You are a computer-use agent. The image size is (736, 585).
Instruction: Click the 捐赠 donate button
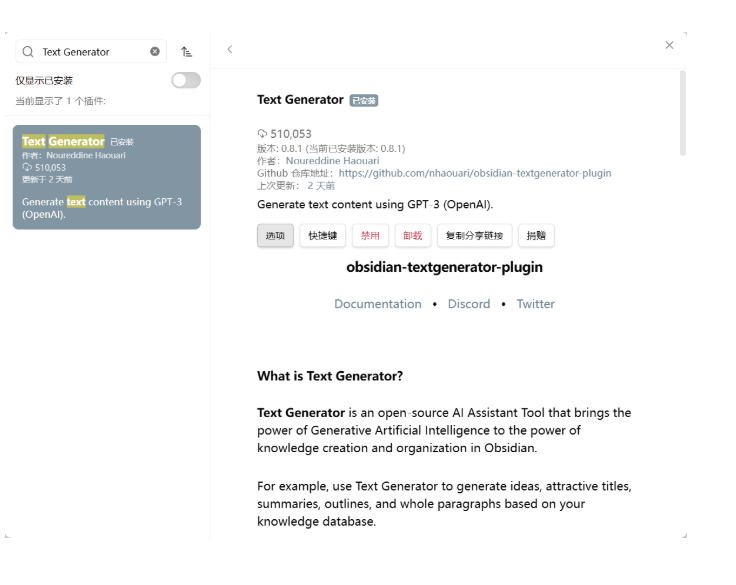coord(536,235)
